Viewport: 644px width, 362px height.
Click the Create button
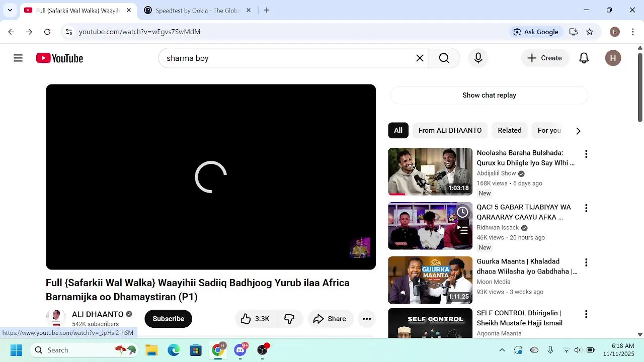pos(544,58)
